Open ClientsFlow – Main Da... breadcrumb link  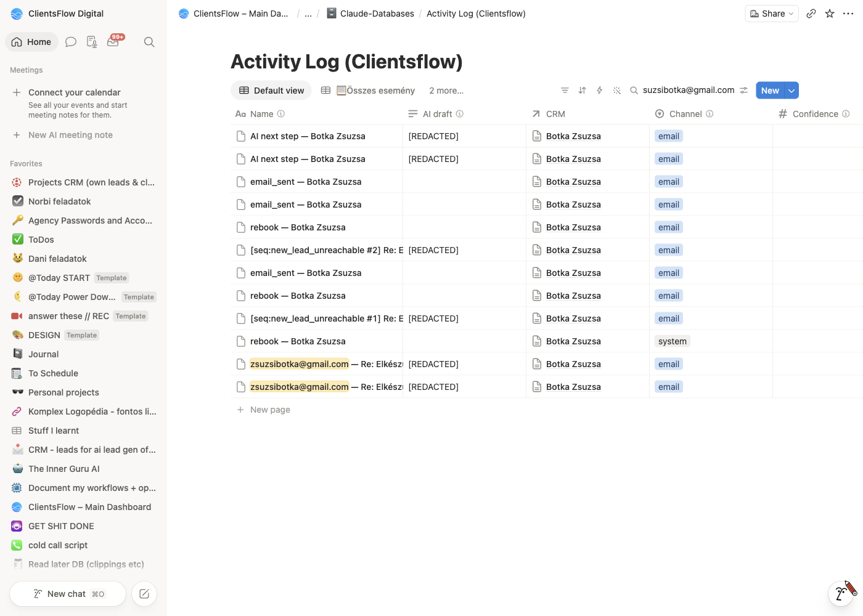(234, 14)
